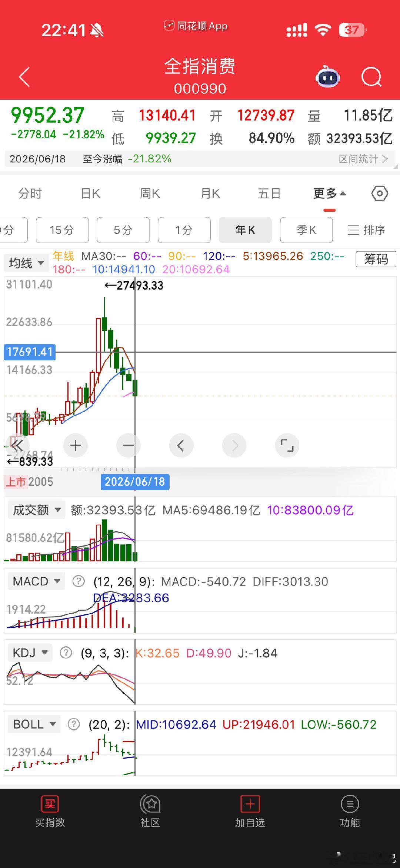400x868 pixels.
Task: Tap the chart low label 839.33
Action: coord(30,462)
